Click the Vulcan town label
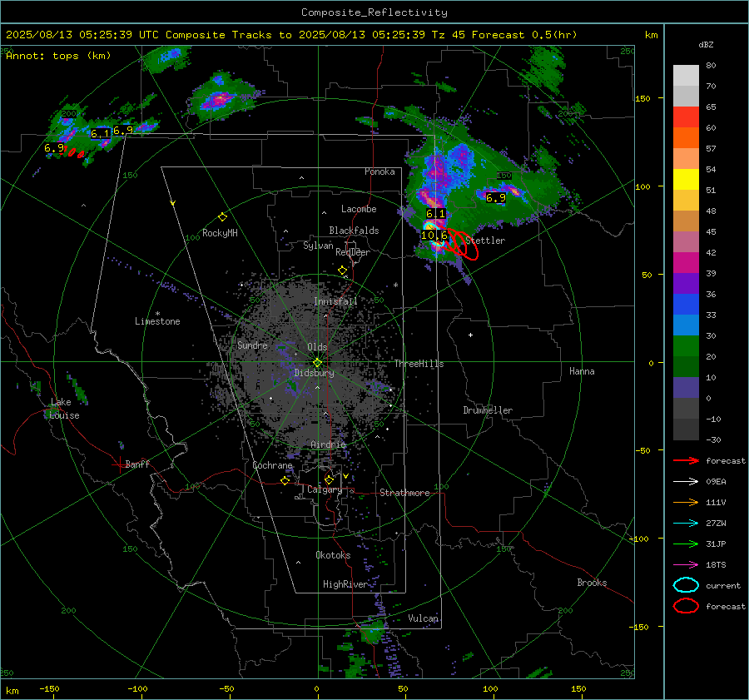This screenshot has height=700, width=749. point(424,618)
